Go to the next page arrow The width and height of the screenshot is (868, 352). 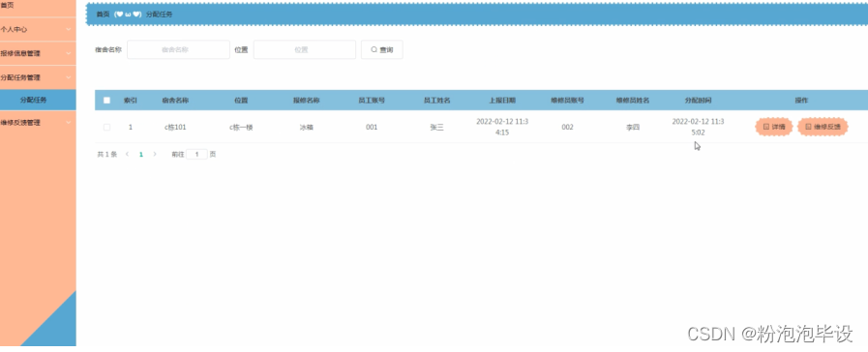point(155,155)
